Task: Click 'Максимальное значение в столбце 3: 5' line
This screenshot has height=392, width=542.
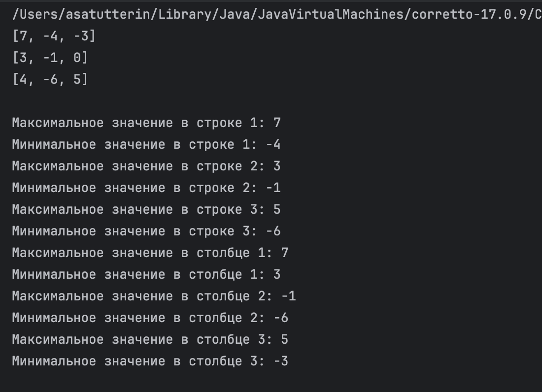Action: coord(150,340)
